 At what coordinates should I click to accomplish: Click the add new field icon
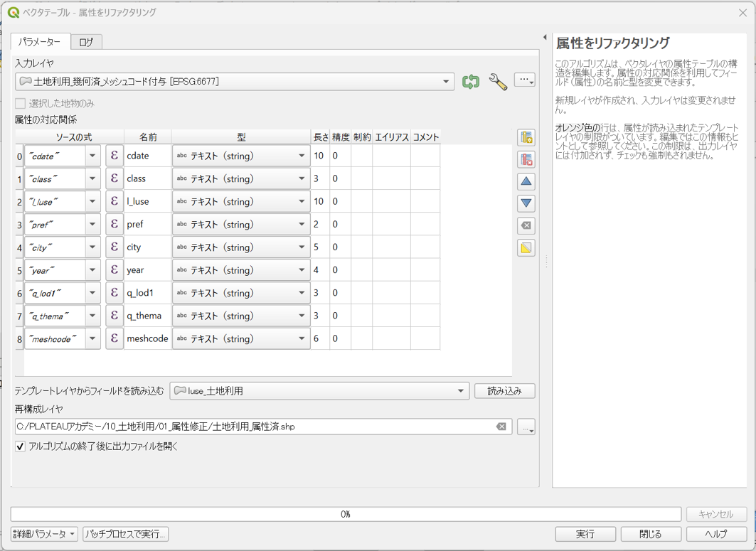coord(526,139)
